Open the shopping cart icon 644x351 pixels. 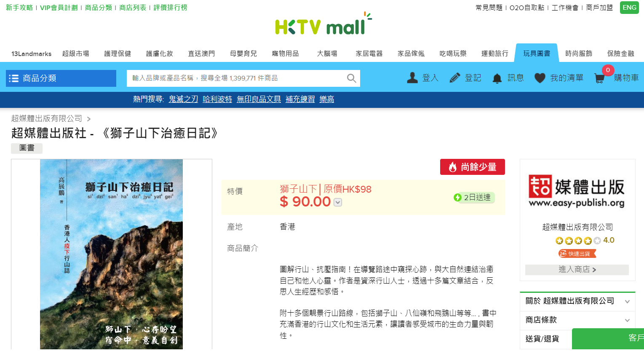click(x=599, y=78)
